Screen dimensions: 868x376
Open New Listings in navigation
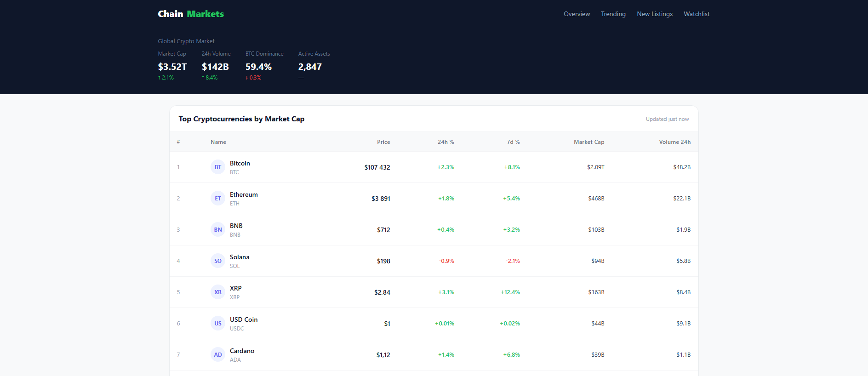[655, 14]
